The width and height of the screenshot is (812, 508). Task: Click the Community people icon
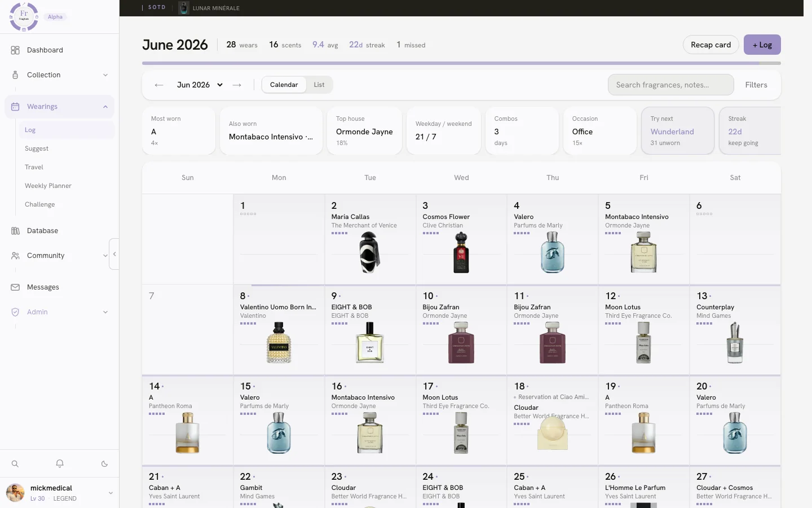pos(15,256)
